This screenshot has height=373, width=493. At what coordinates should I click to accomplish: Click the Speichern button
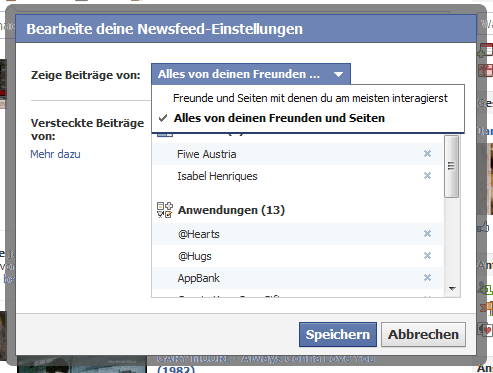tap(338, 334)
